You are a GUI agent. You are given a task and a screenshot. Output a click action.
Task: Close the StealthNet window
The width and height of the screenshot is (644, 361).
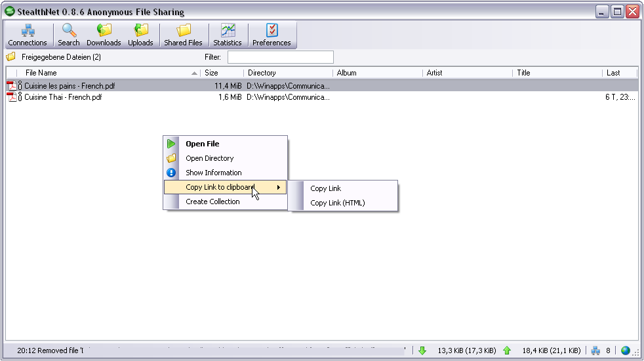point(632,12)
